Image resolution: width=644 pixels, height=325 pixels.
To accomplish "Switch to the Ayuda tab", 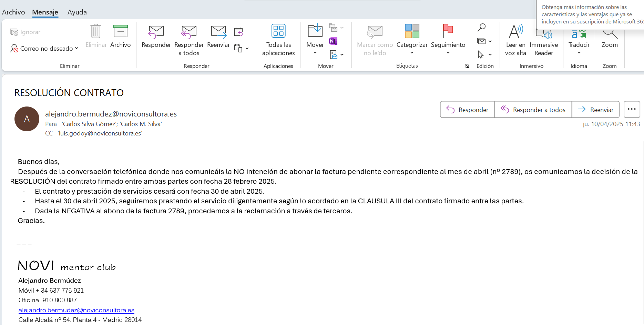I will [77, 12].
